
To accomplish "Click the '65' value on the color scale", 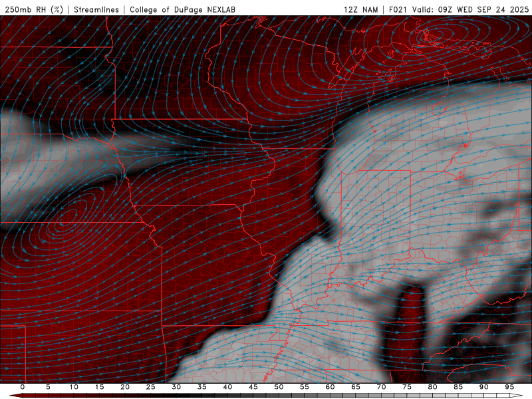I will click(x=356, y=387).
